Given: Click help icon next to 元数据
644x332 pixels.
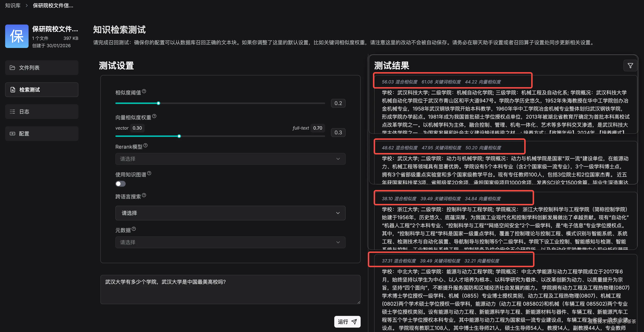Looking at the screenshot, I should [134, 229].
